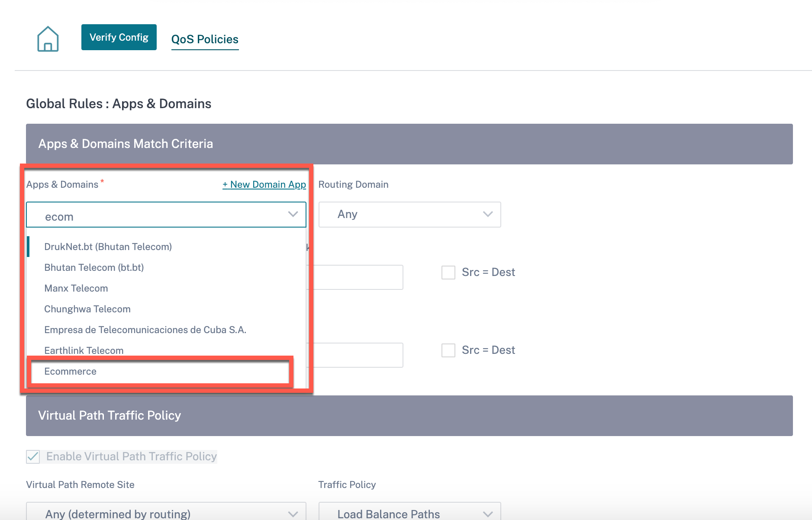Open the QoS Policies tab
The image size is (812, 520).
[205, 39]
